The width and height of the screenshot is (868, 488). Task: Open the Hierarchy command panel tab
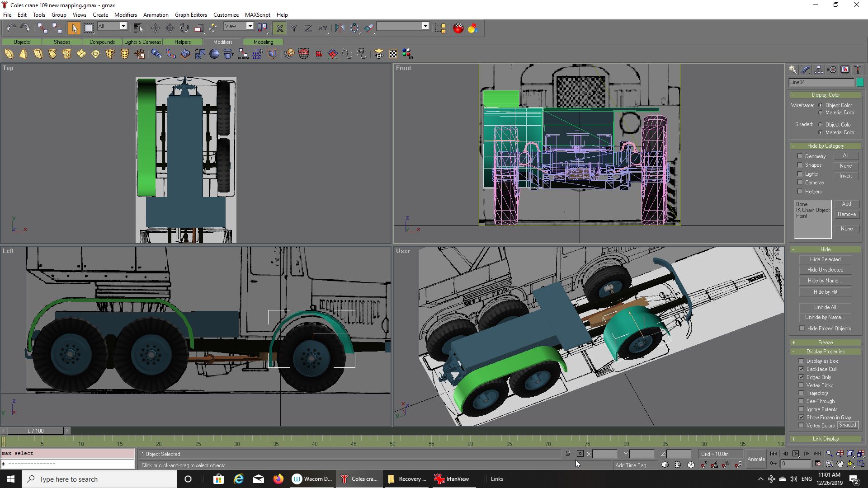coord(819,70)
